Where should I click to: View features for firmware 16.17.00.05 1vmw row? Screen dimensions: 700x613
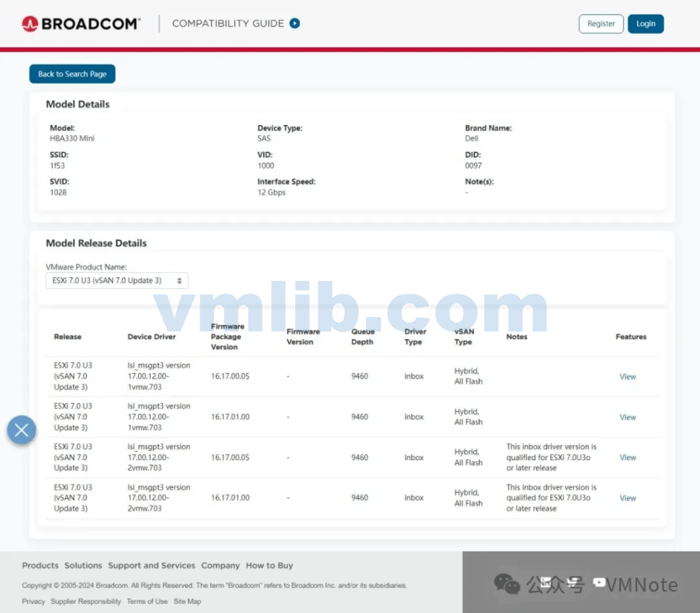coord(628,377)
